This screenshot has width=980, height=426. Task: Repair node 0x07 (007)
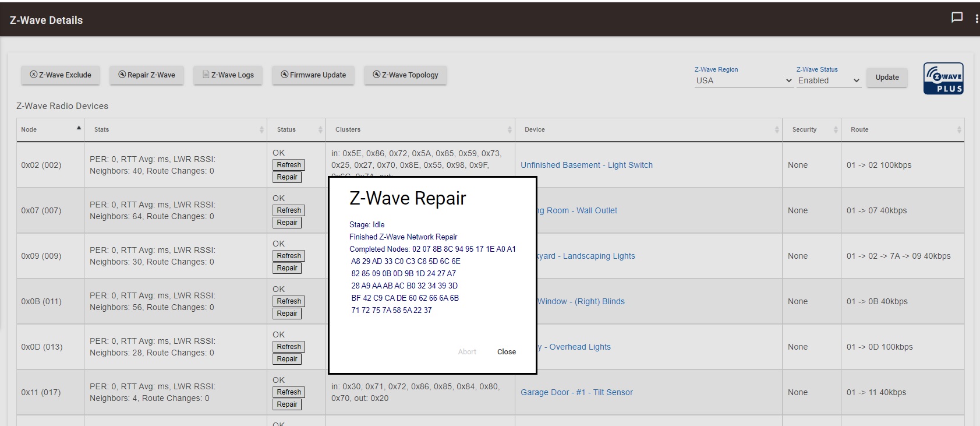point(287,223)
